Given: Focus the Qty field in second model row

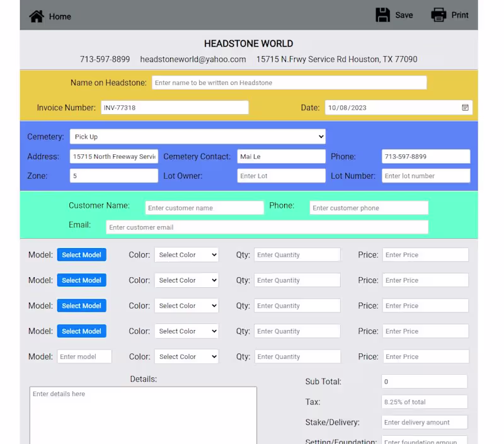Looking at the screenshot, I should [x=297, y=280].
